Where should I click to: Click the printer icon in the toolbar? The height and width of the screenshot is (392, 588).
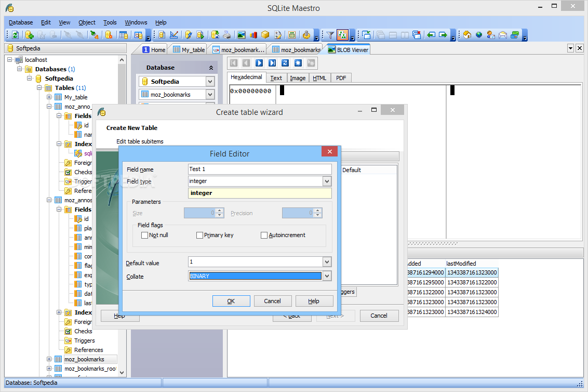click(x=227, y=35)
